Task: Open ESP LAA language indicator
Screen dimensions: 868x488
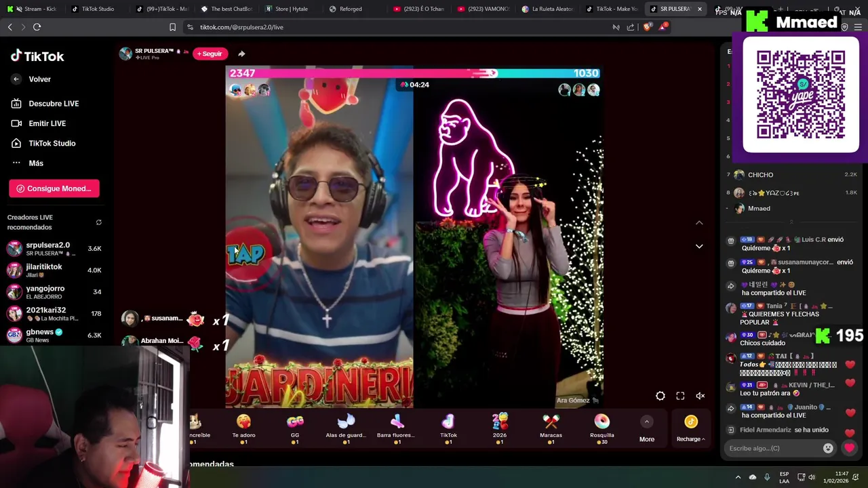Action: [x=784, y=477]
